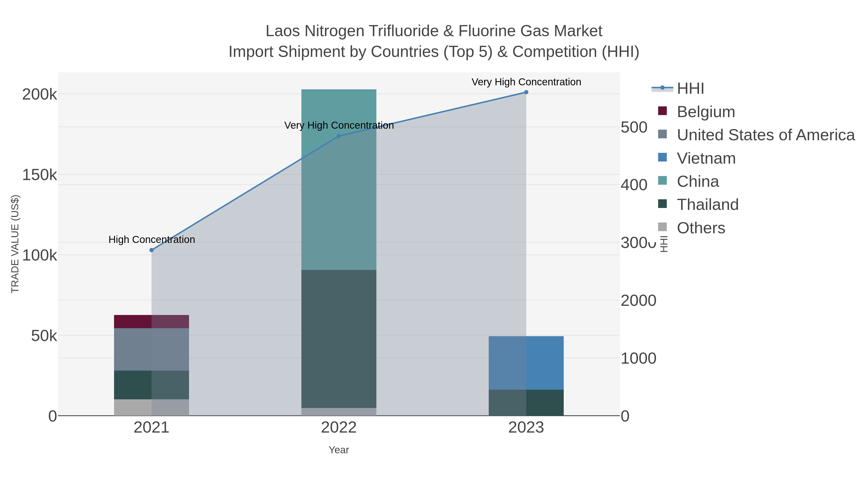The height and width of the screenshot is (488, 868).
Task: Select the Others bar segment in 2022
Action: click(x=339, y=412)
